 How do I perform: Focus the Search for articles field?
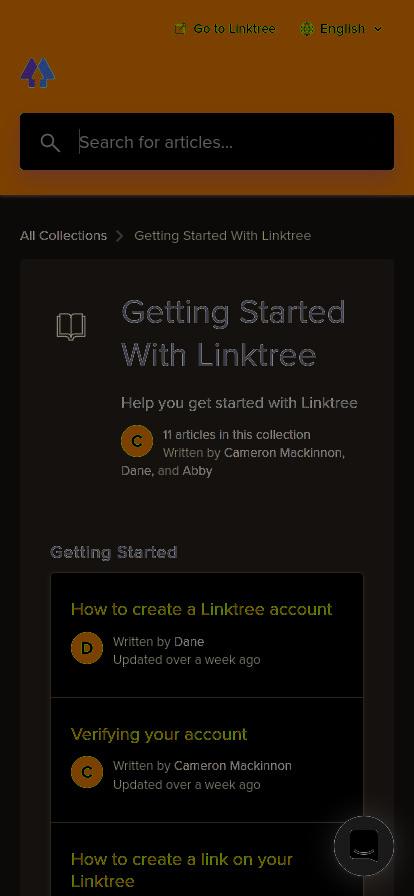(207, 142)
